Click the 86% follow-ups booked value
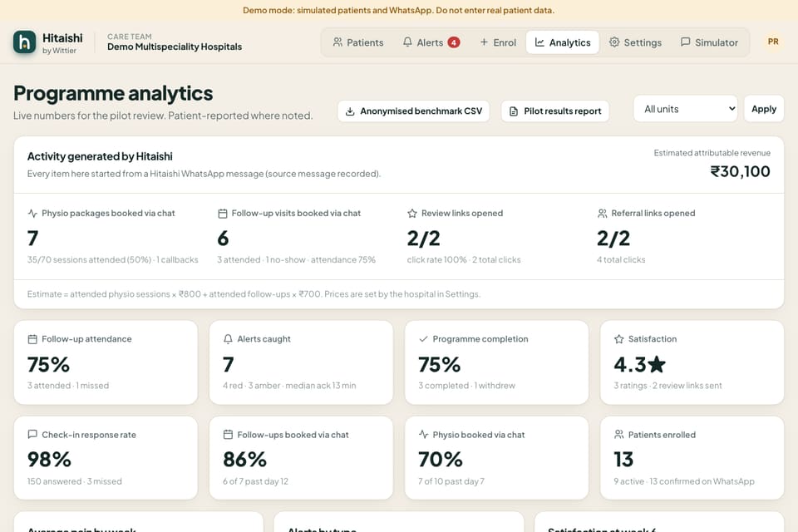 point(244,459)
